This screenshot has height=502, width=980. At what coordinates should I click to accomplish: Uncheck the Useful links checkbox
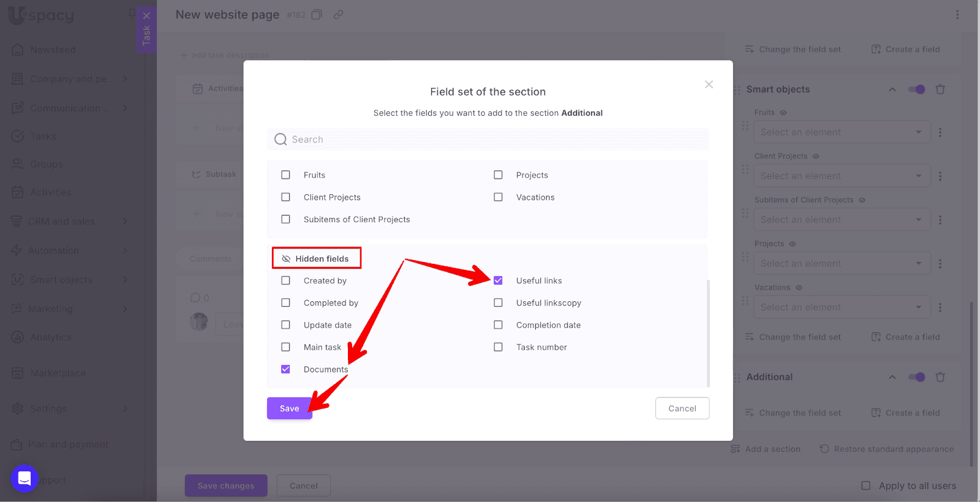(x=498, y=280)
